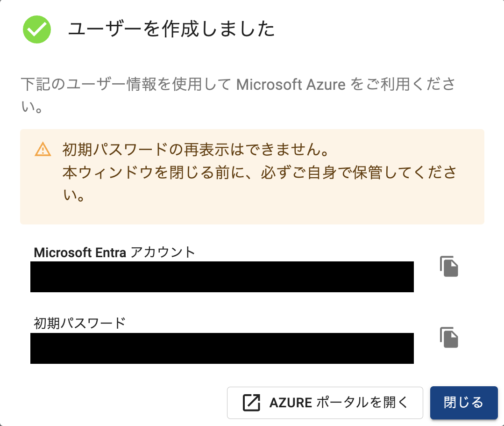Click the orange warning triangle icon
504x426 pixels.
pyautogui.click(x=43, y=150)
